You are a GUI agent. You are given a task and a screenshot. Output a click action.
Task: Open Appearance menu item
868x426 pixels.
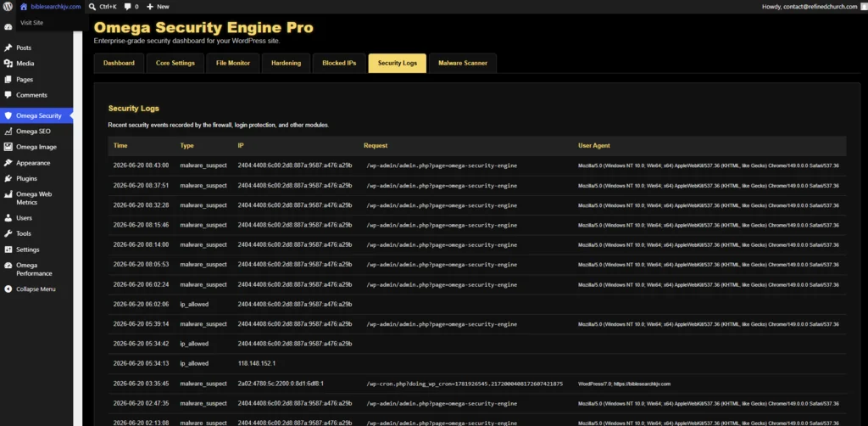click(33, 163)
